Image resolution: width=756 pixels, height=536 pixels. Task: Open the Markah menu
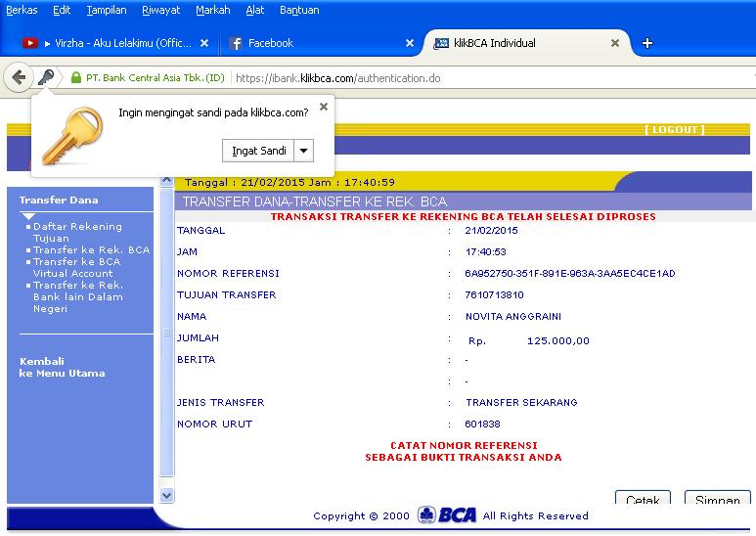pos(212,10)
